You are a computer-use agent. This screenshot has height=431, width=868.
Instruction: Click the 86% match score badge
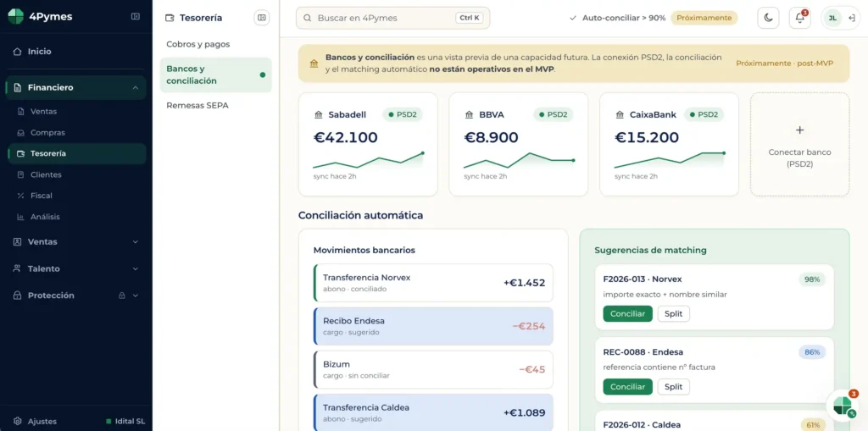pos(812,352)
